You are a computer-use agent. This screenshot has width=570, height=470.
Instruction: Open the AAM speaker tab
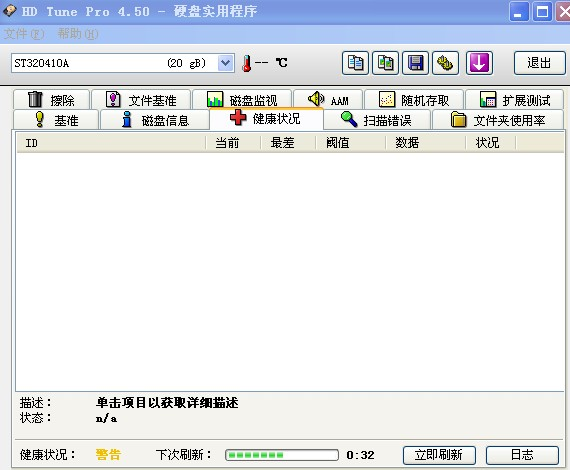(x=328, y=99)
